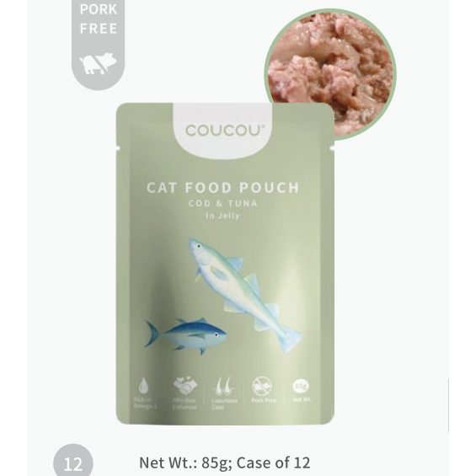The height and width of the screenshot is (476, 476).
Task: Click the In Jelly text
Action: point(223,216)
